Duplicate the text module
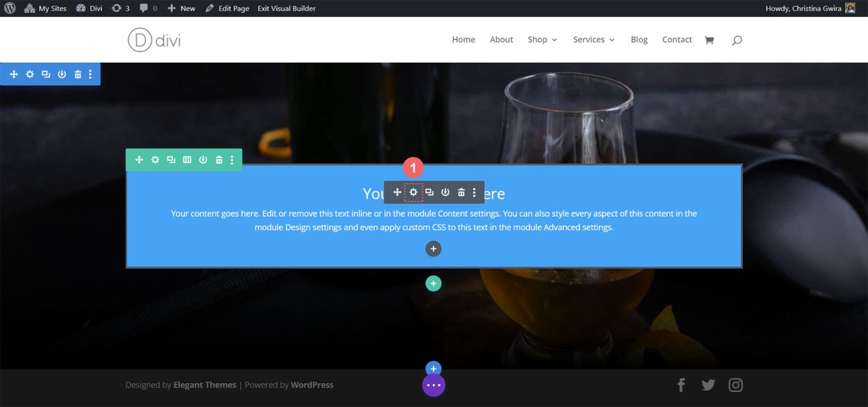The width and height of the screenshot is (868, 407). [429, 192]
